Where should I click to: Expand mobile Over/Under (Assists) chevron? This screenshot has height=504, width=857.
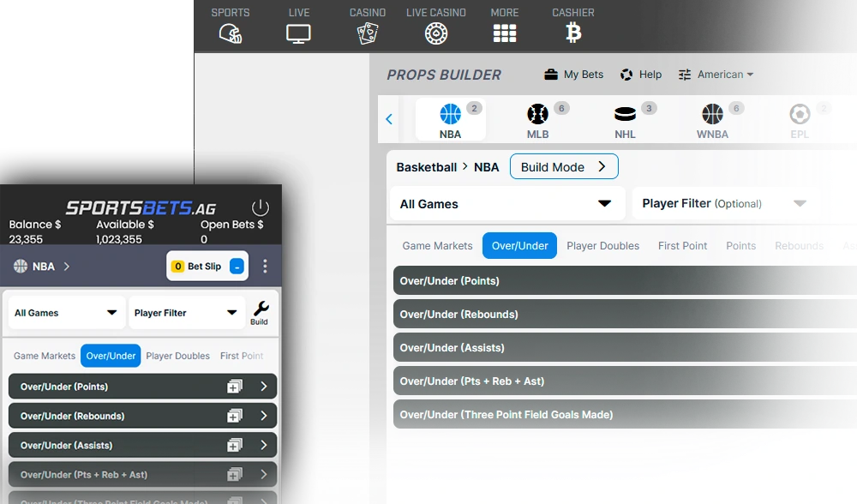(x=263, y=446)
